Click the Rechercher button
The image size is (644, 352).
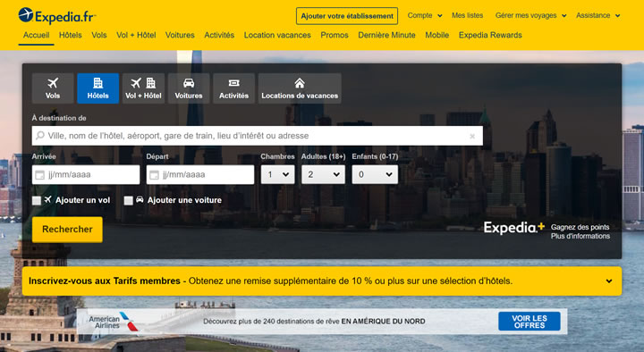click(67, 230)
